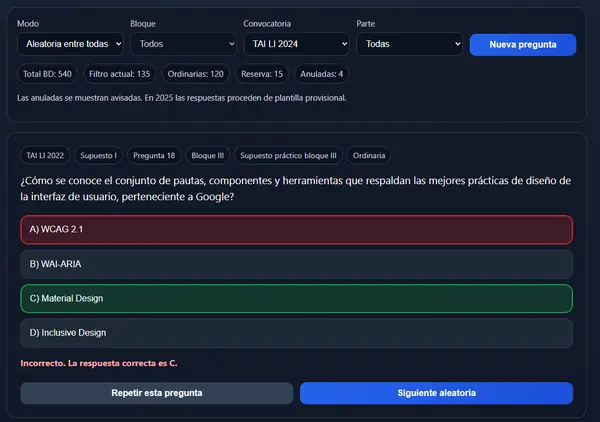Click the 'Pregunta 18' tag
Screen dimensions: 600x422
pos(154,155)
